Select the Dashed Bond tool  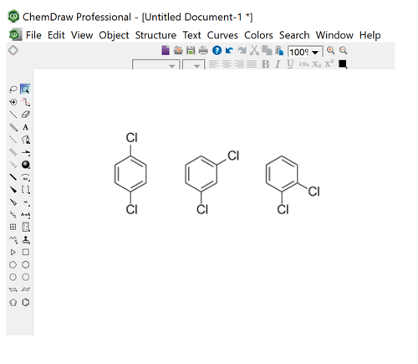click(x=13, y=140)
